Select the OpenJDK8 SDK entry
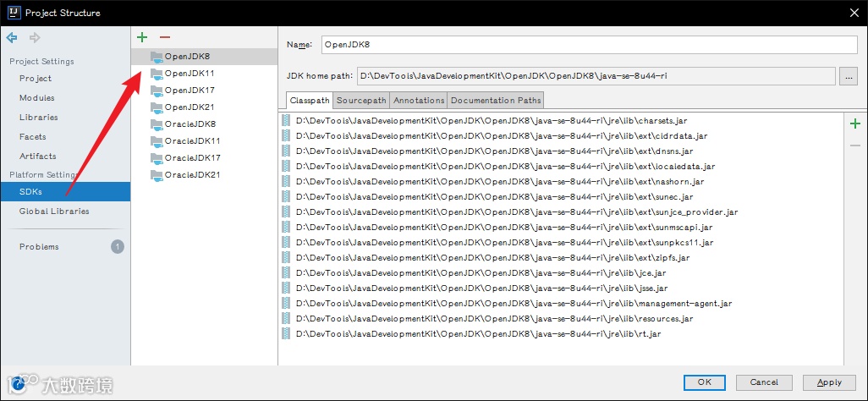This screenshot has height=401, width=868. point(204,57)
